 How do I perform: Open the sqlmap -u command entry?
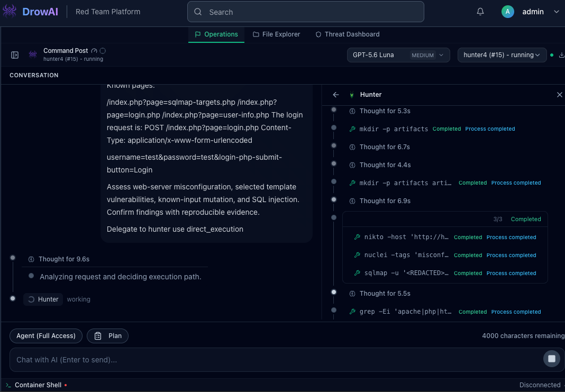click(406, 273)
